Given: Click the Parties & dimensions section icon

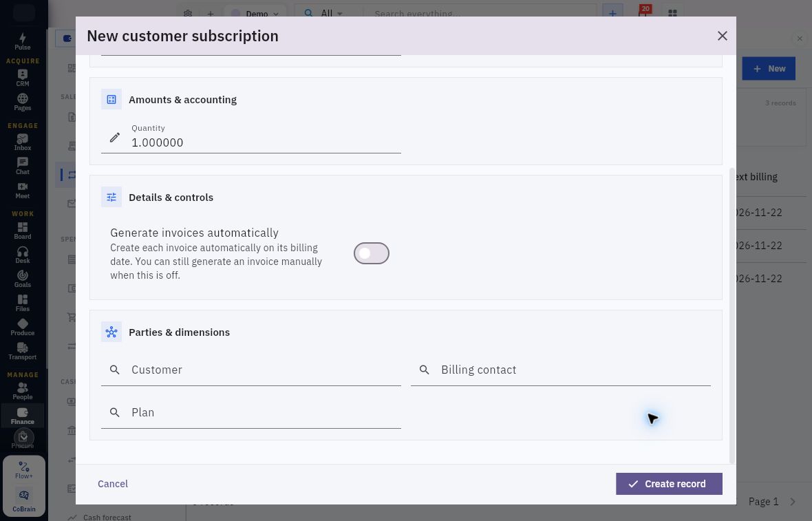Looking at the screenshot, I should 111,332.
